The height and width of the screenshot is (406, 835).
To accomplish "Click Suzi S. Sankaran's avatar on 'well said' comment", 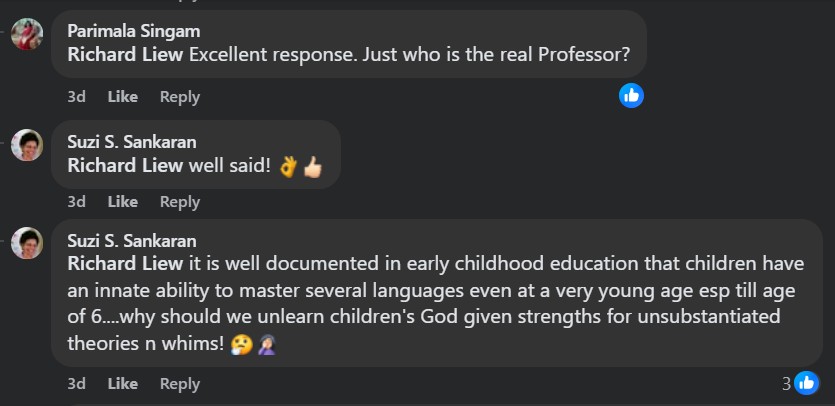I will point(27,145).
